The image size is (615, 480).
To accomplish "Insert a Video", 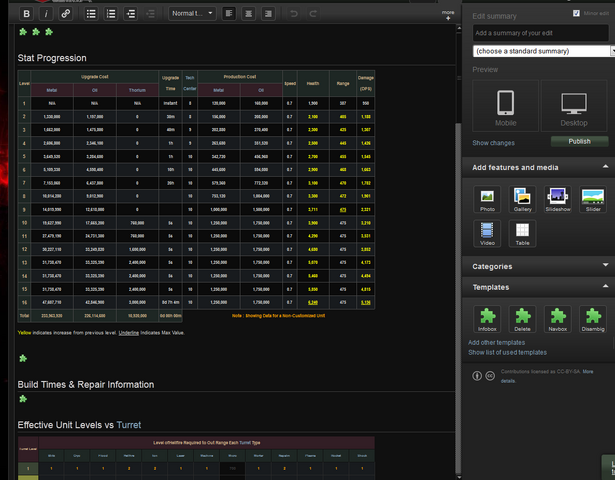I will coord(487,233).
